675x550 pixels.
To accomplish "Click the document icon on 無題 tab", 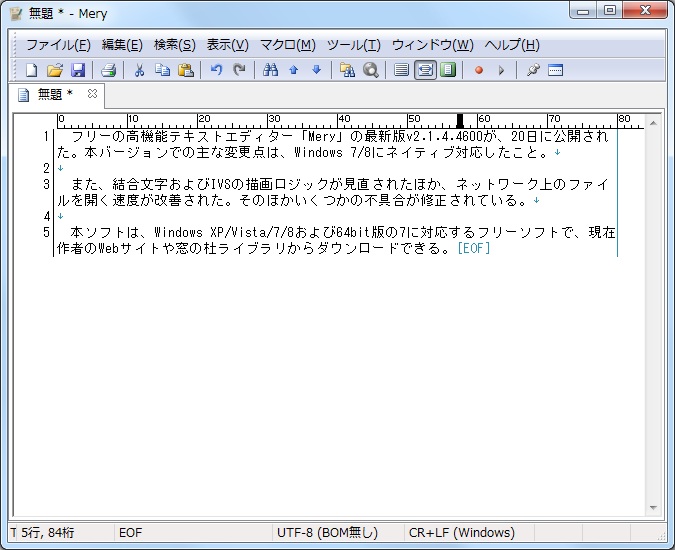I will pyautogui.click(x=23, y=94).
